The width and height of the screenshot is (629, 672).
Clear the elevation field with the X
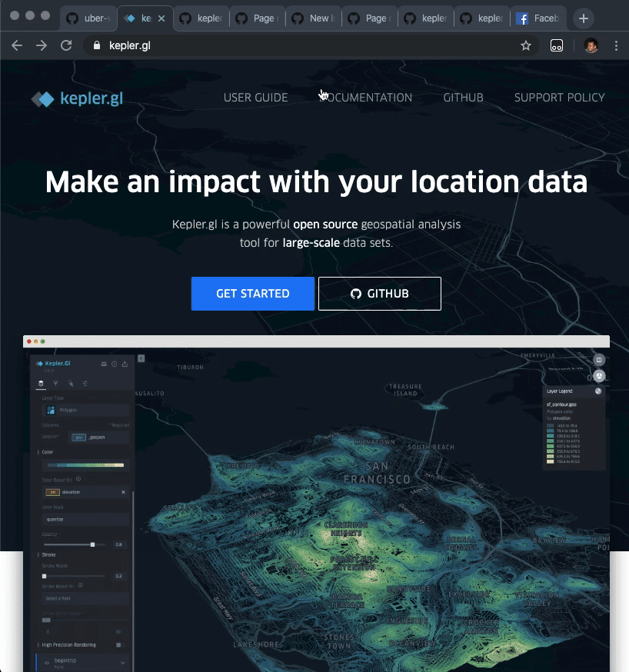(x=123, y=492)
